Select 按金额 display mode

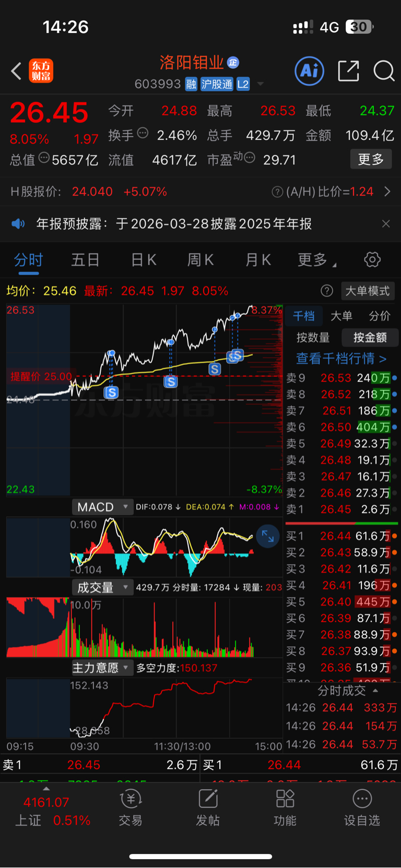[370, 338]
